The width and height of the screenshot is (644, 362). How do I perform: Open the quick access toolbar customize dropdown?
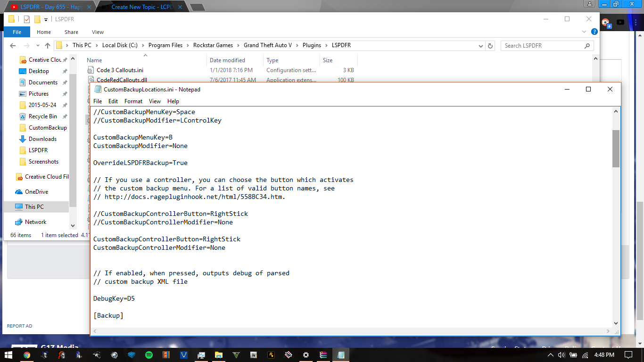(46, 19)
